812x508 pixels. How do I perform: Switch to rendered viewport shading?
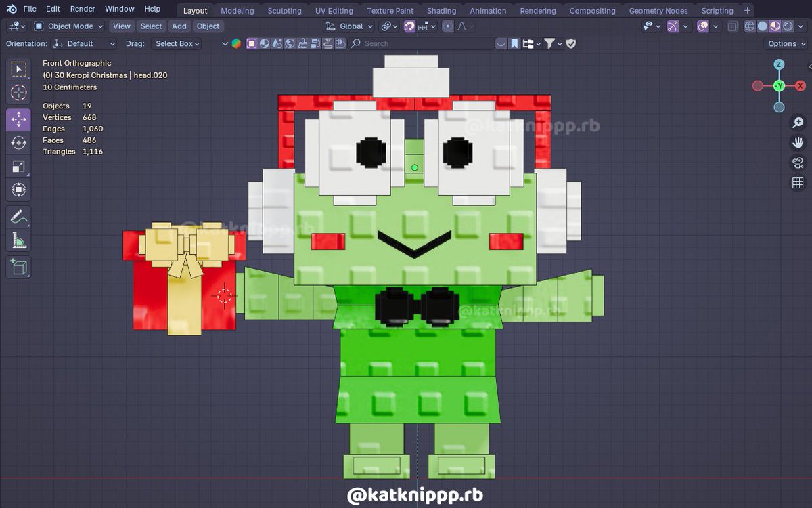click(x=788, y=26)
